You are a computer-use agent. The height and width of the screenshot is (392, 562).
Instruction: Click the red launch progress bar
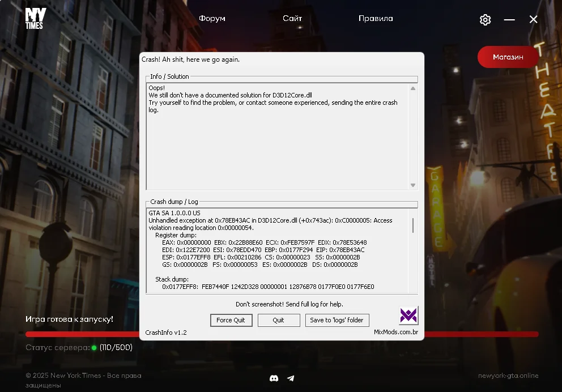[482, 334]
